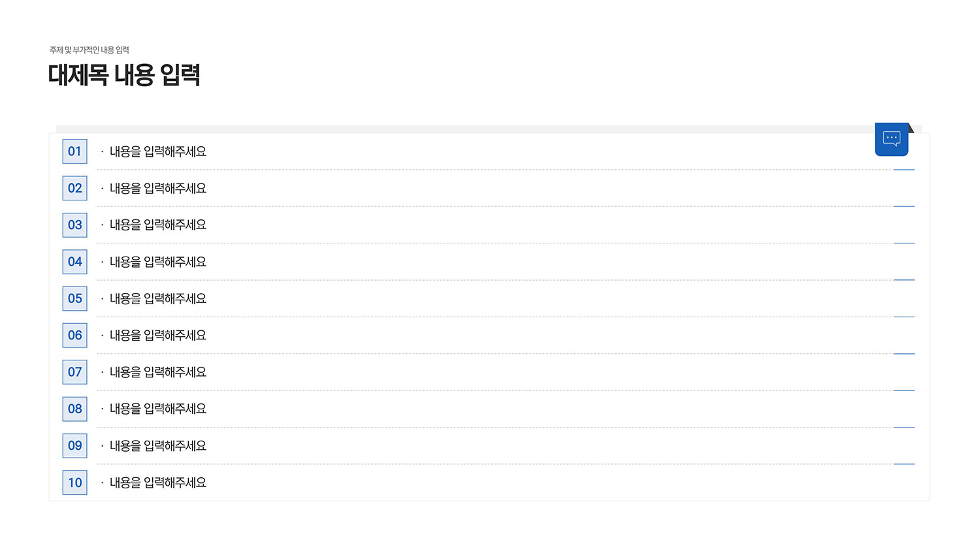This screenshot has height=551, width=980.
Task: Click the 내용을 입력해주세요 text in row 09
Action: coord(158,446)
